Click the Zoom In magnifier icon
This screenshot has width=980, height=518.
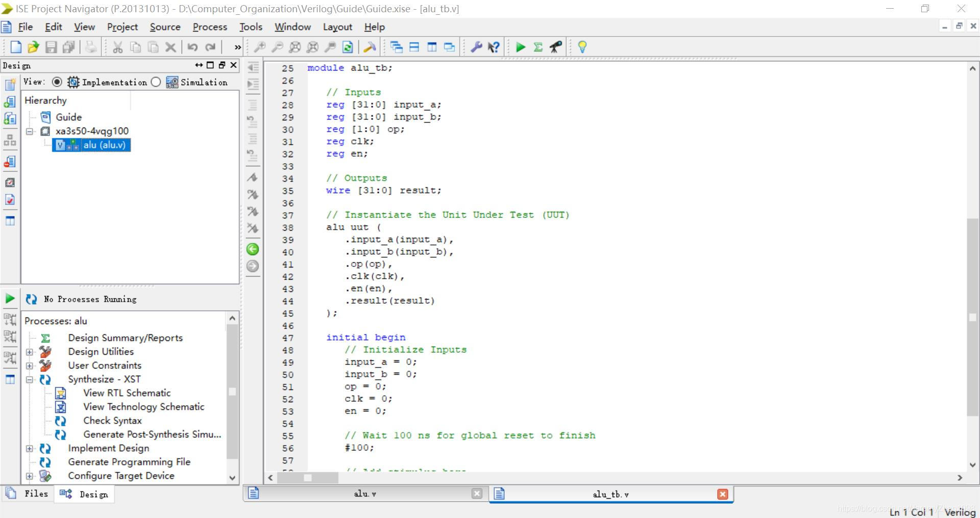(x=260, y=47)
